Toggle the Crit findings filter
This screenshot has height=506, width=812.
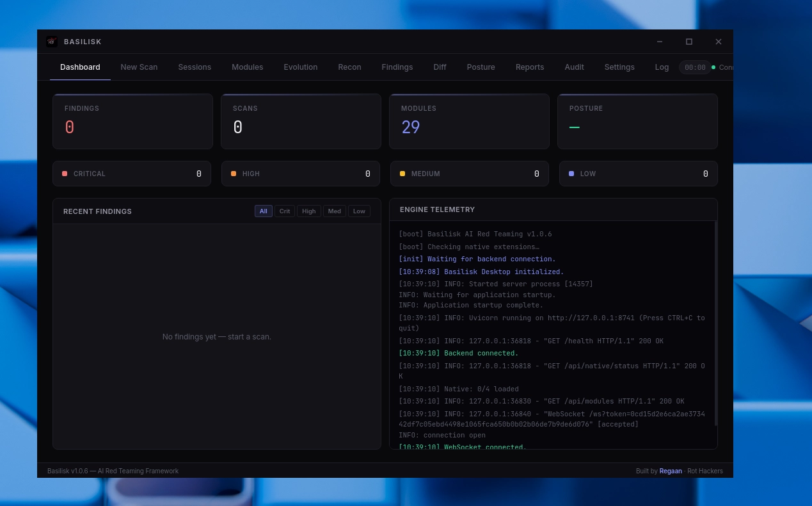click(285, 211)
